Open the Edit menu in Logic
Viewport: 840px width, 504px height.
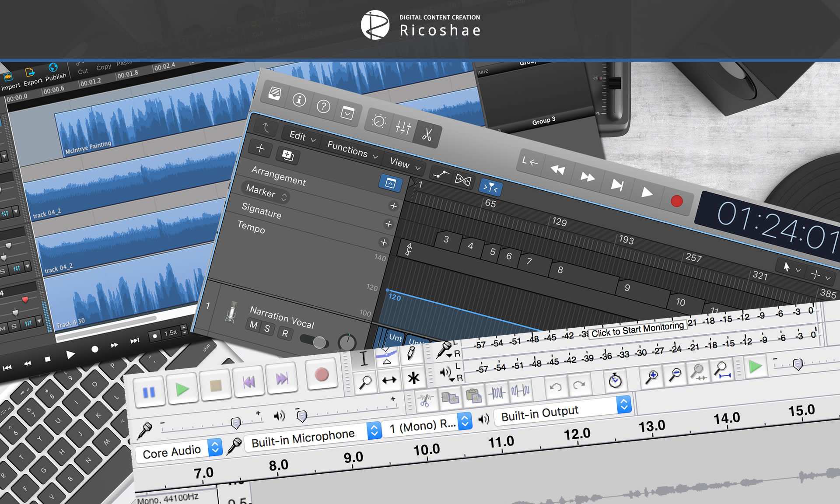click(302, 136)
